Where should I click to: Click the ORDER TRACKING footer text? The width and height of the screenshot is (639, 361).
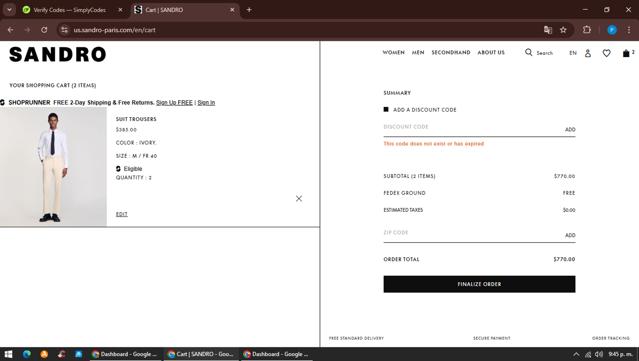(x=610, y=338)
